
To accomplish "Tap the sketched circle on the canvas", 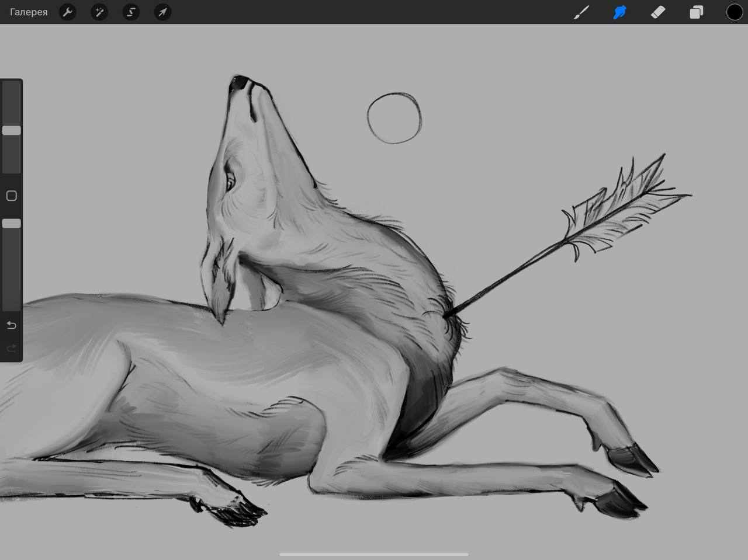I will [394, 118].
